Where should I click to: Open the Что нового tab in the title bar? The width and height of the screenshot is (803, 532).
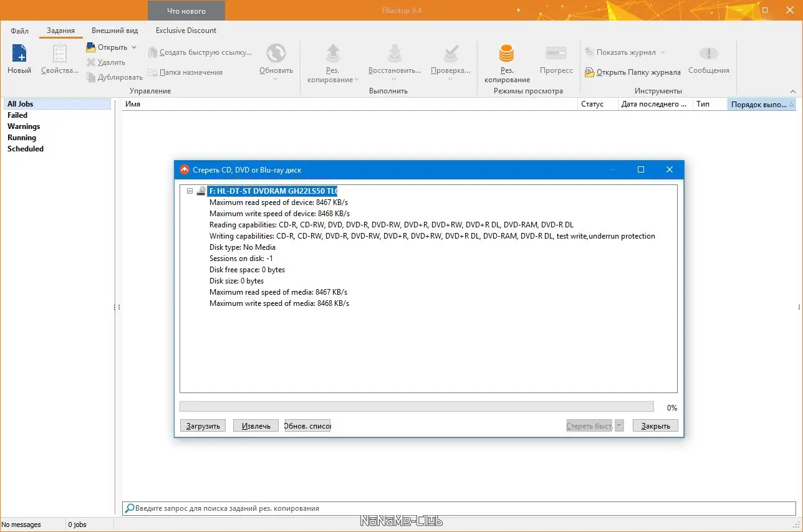pyautogui.click(x=186, y=11)
